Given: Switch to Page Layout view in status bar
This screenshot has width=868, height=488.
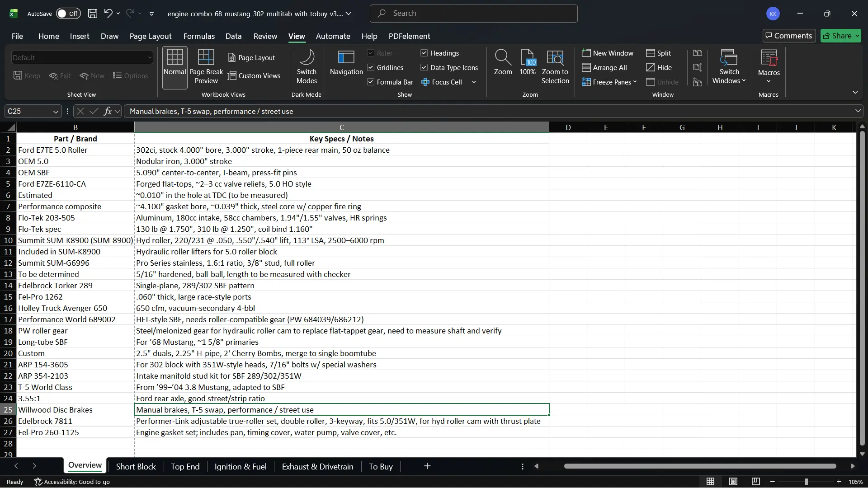Looking at the screenshot, I should pos(733,482).
